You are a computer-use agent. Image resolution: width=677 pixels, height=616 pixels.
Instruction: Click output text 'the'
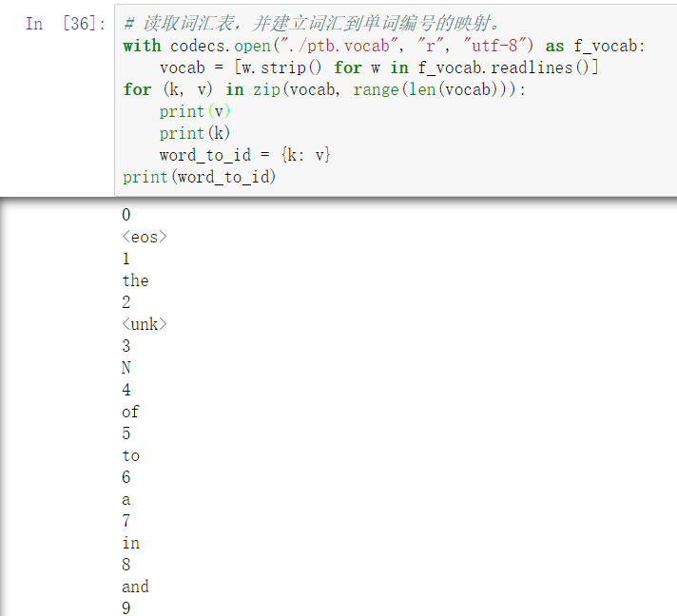point(136,280)
